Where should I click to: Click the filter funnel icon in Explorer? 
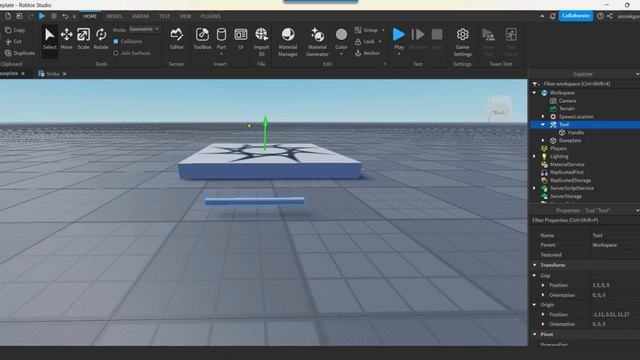535,84
